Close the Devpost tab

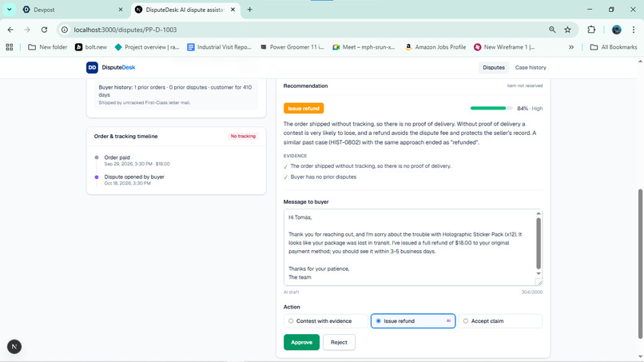click(x=121, y=10)
